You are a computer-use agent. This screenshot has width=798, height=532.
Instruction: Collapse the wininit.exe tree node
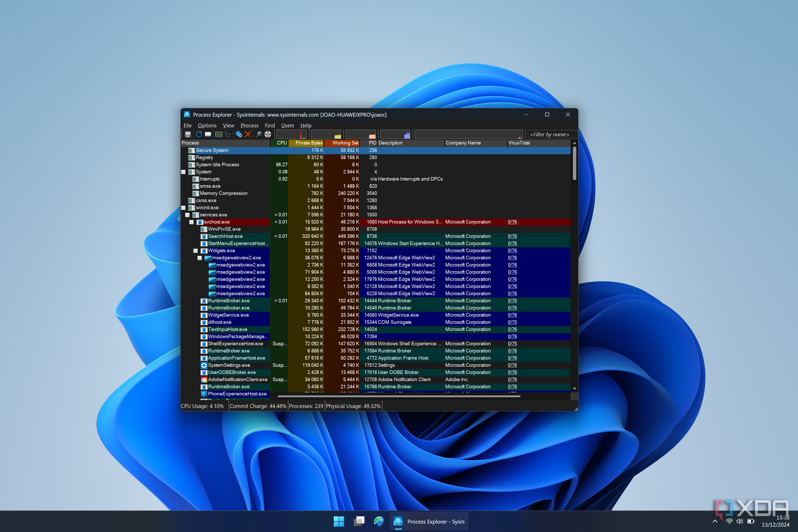(183, 208)
